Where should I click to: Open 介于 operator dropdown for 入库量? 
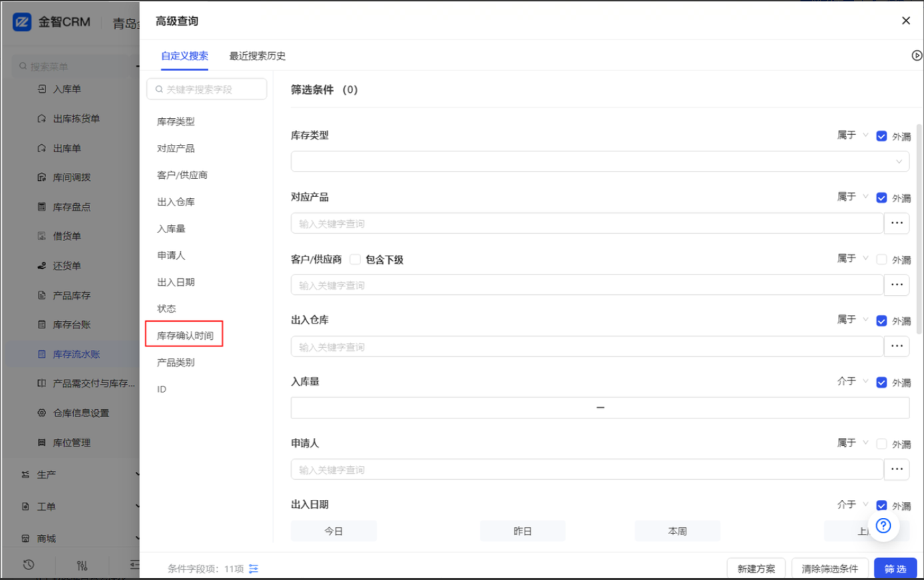853,381
